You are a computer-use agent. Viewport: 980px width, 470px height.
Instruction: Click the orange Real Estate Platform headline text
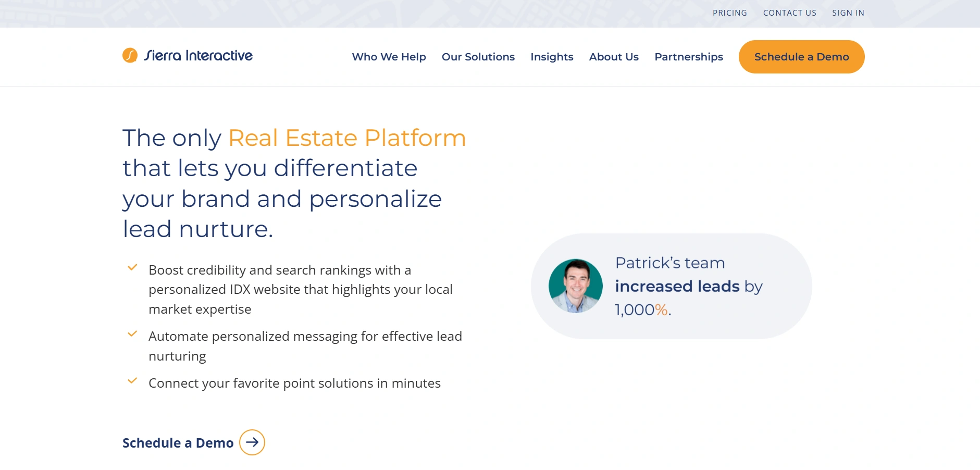(x=347, y=138)
